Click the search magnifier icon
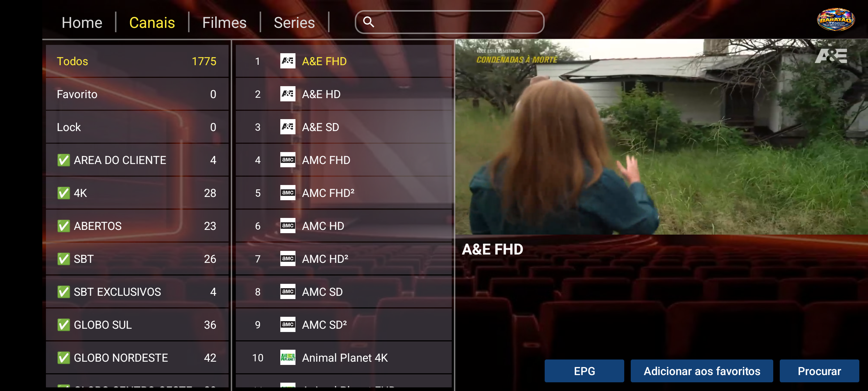This screenshot has width=868, height=391. (368, 22)
